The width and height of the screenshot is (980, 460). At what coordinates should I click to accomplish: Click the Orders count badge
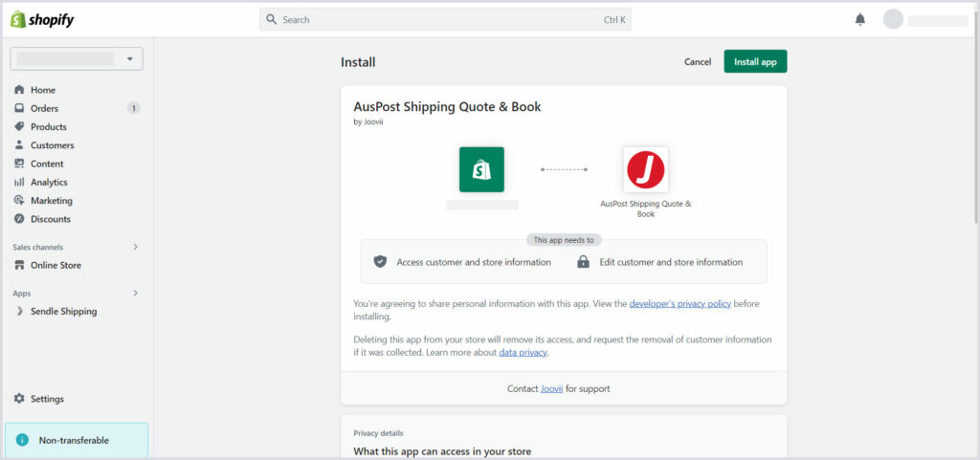coord(134,108)
